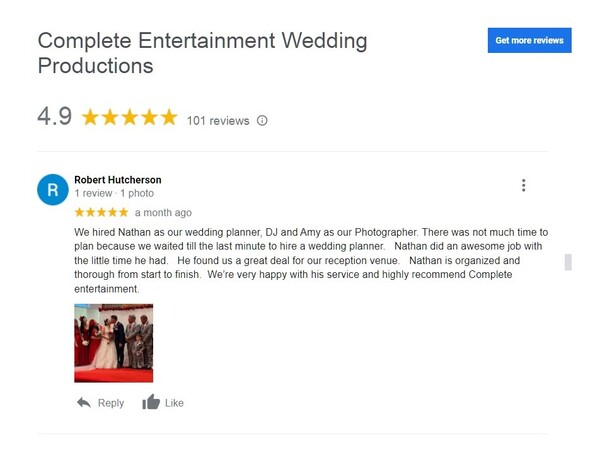Click the middle large gold rating star
Viewport: 600px width, 450px height.
point(130,117)
